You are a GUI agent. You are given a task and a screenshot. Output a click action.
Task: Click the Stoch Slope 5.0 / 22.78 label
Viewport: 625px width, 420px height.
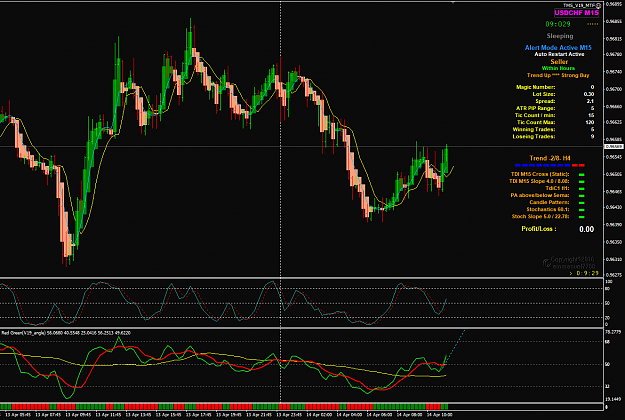tap(540, 217)
